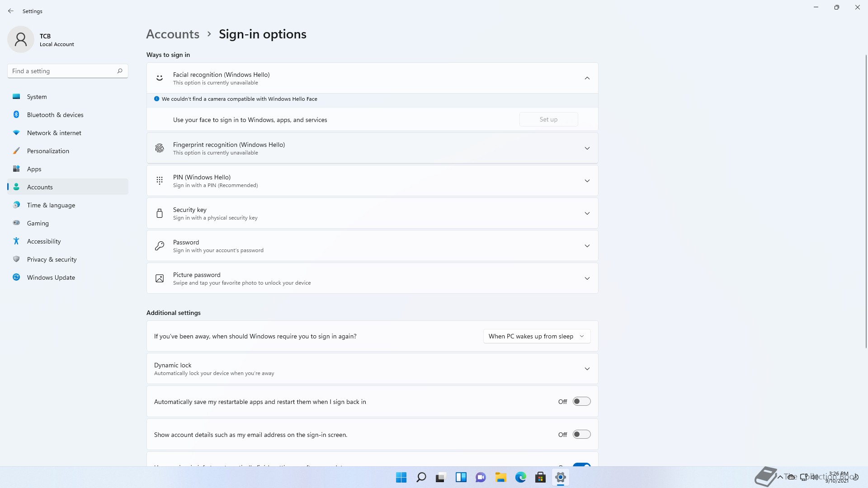
Task: Open 'When PC wakes up from sleep' dropdown
Action: click(537, 336)
